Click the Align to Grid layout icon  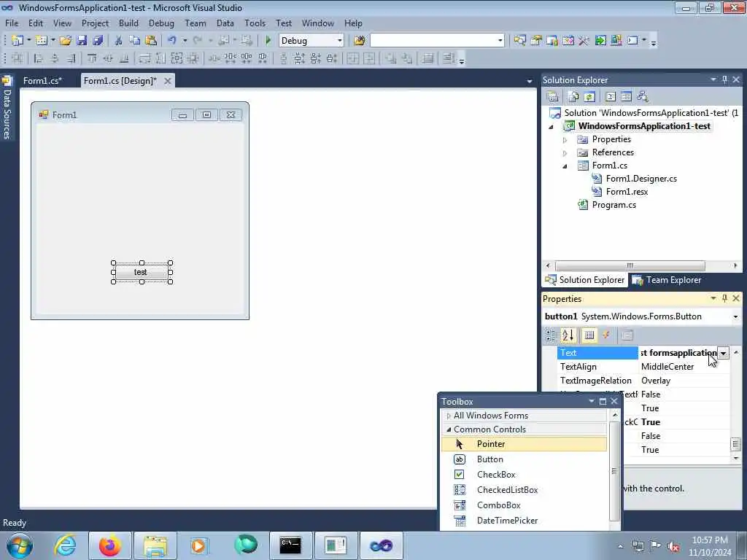tap(18, 58)
